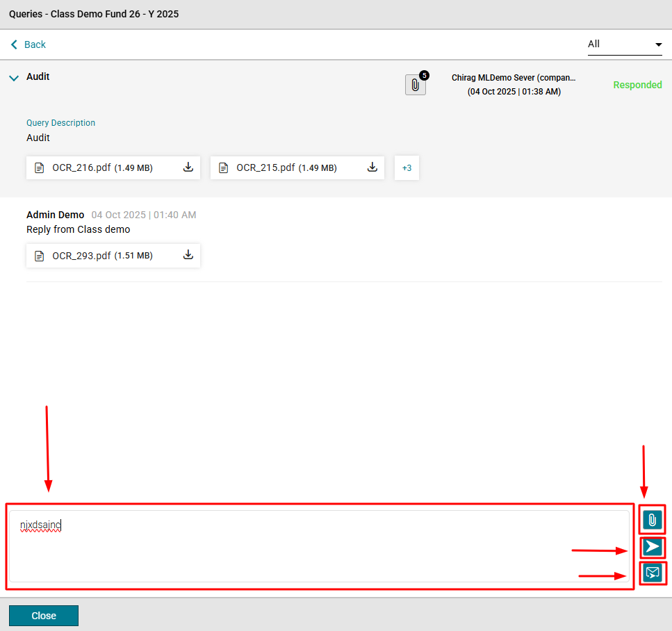Viewport: 672px width, 631px height.
Task: Open the OCR_215.pdf file name
Action: (265, 167)
